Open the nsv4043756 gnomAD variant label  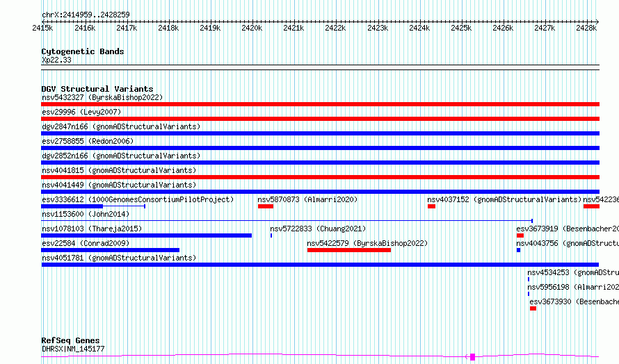tap(568, 243)
